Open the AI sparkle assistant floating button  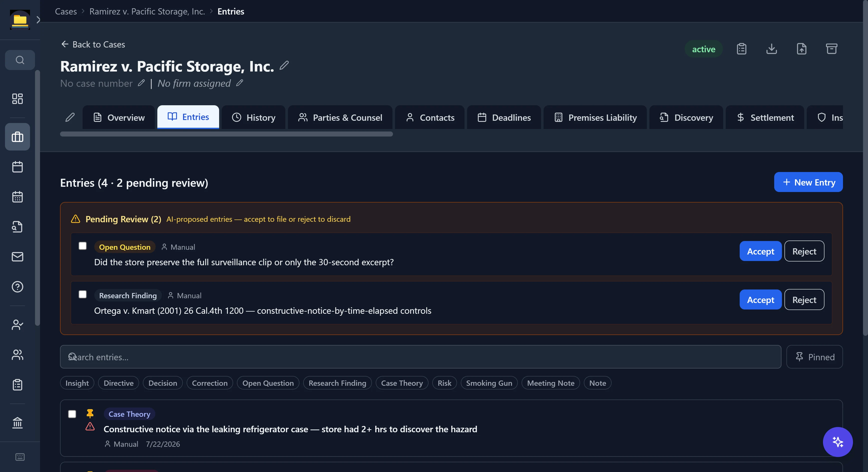(838, 442)
